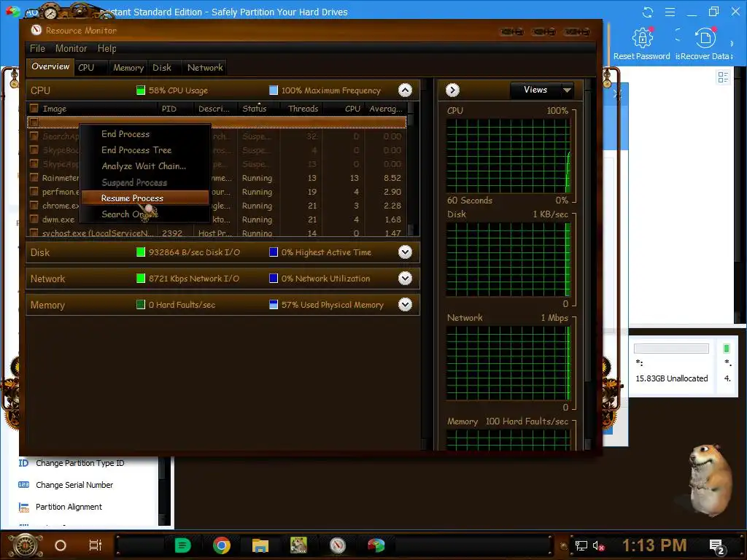Tick checkbox for dwm.exe row
This screenshot has height=560, width=747.
coord(34,219)
